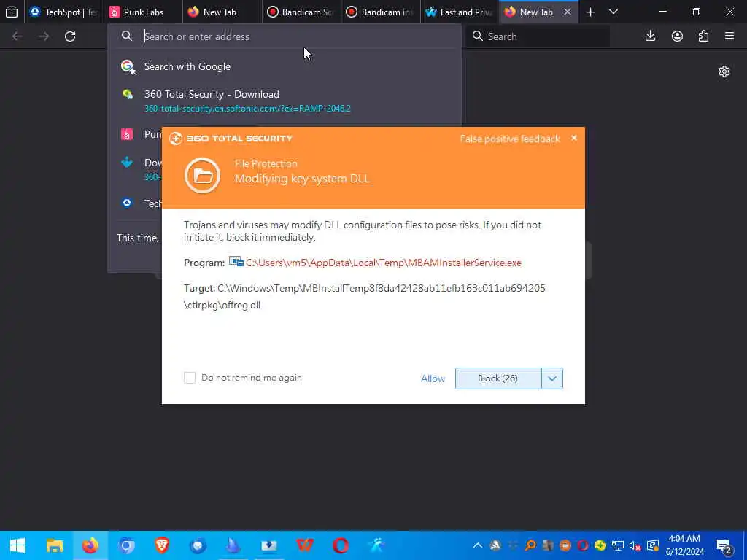
Task: Open the notification center icon
Action: [724, 545]
